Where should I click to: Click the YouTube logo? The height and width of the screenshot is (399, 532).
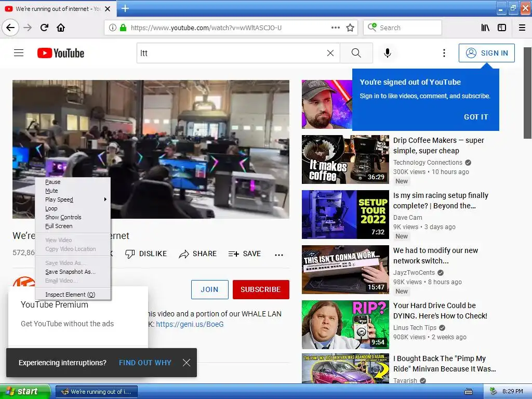point(61,53)
